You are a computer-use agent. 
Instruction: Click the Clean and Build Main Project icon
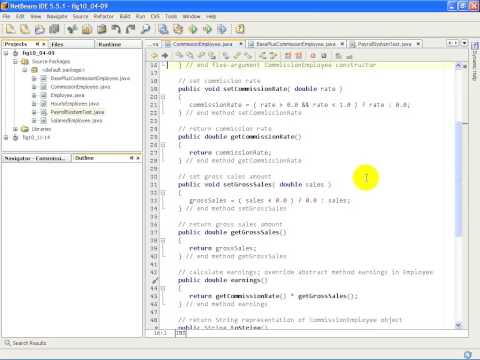(x=178, y=29)
